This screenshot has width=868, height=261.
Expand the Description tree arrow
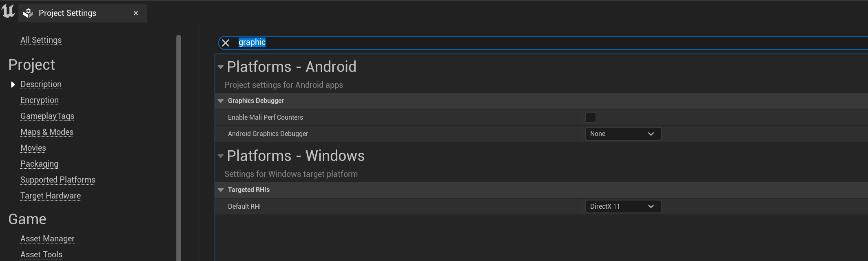tap(13, 85)
